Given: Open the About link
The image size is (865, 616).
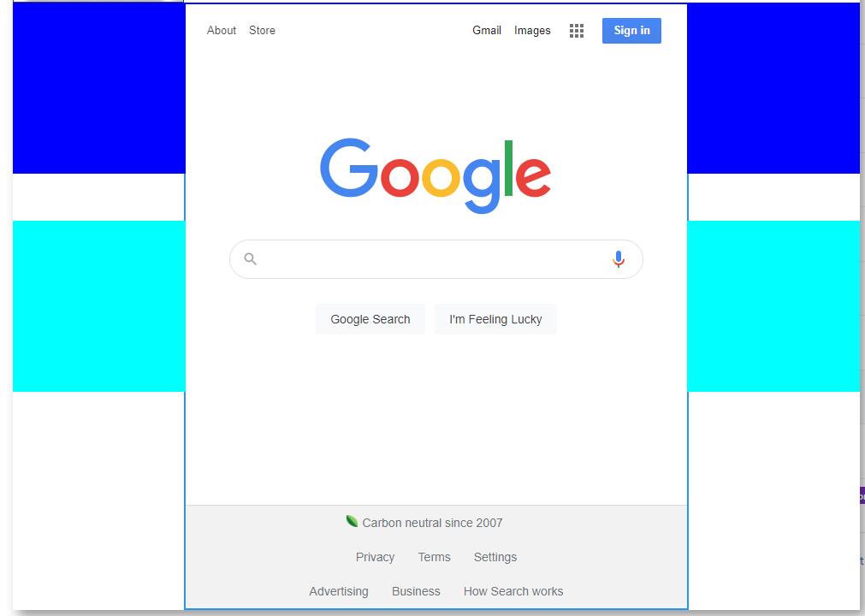Looking at the screenshot, I should pos(222,30).
